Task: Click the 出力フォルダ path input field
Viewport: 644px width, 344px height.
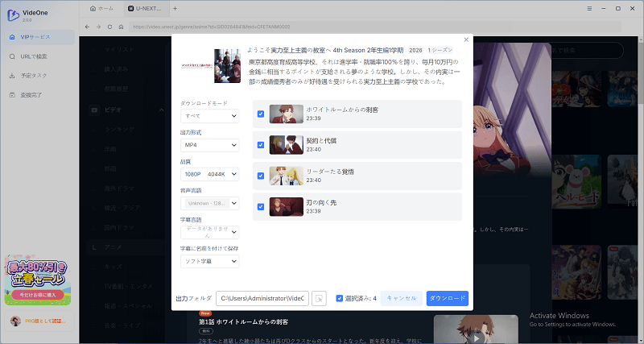Action: (262, 298)
